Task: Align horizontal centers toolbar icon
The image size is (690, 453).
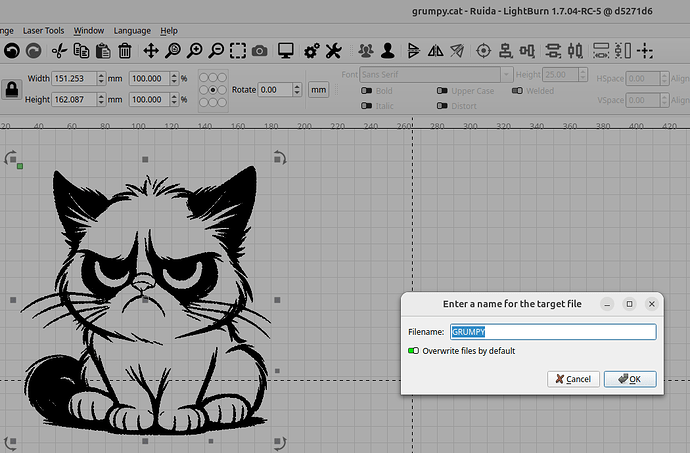Action: [x=527, y=51]
